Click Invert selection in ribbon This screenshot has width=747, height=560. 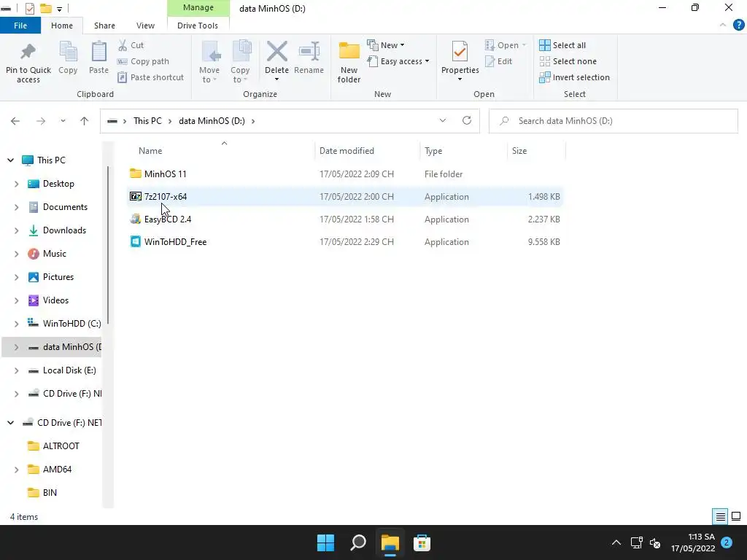[x=575, y=77]
